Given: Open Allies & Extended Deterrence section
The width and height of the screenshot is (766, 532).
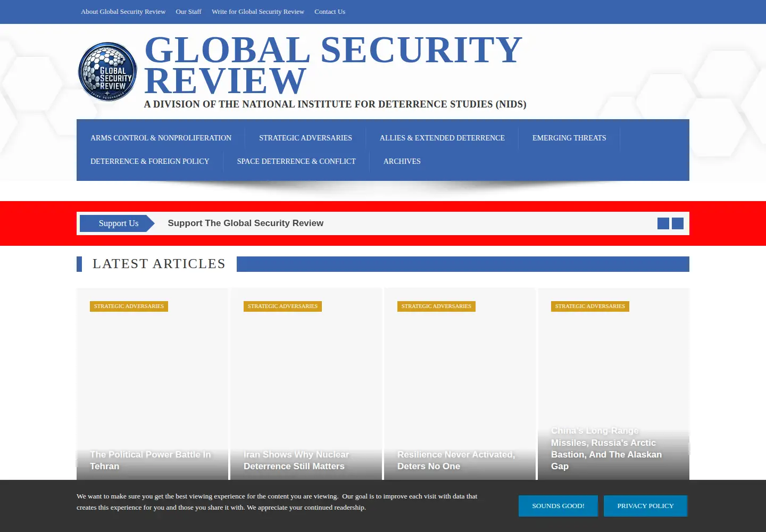Looking at the screenshot, I should 442,138.
